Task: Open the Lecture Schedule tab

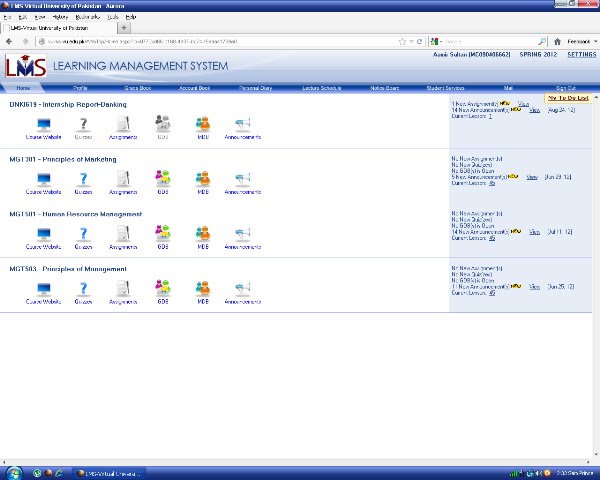Action: point(321,88)
